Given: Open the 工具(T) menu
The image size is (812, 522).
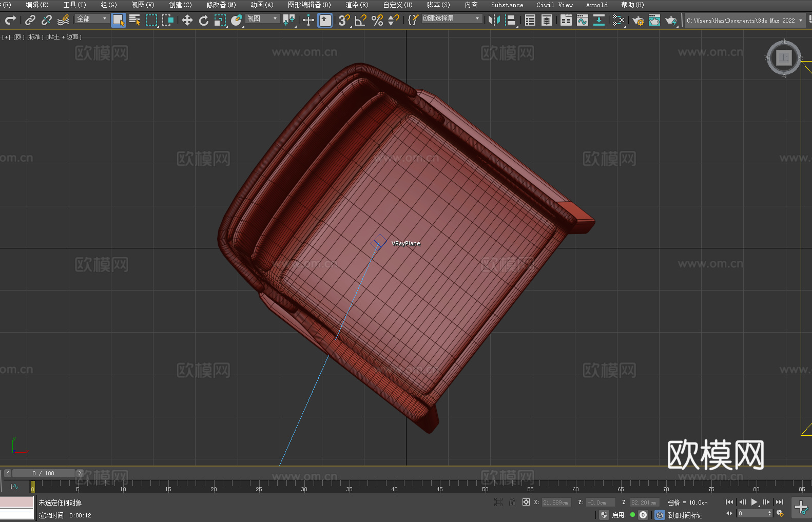Looking at the screenshot, I should [74, 5].
